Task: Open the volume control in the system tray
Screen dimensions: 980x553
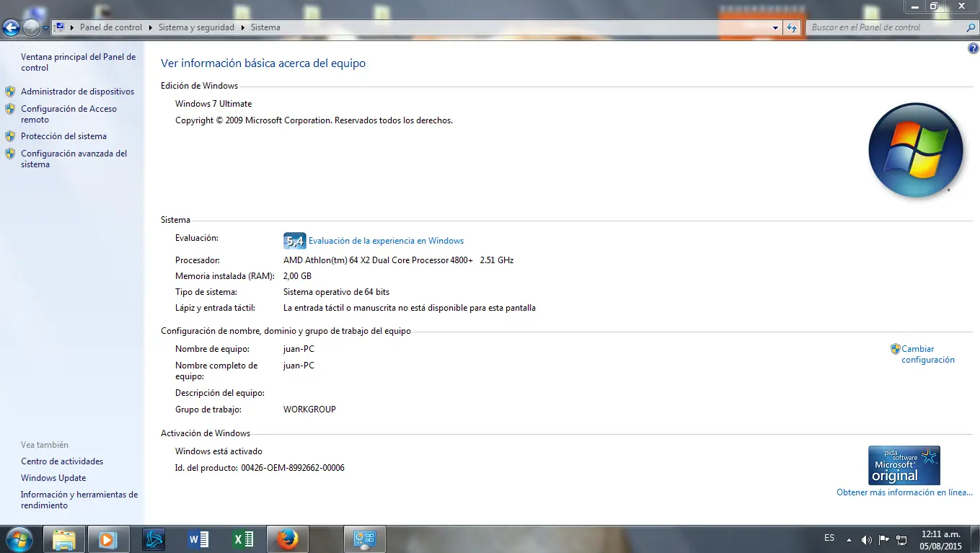Action: coord(866,539)
